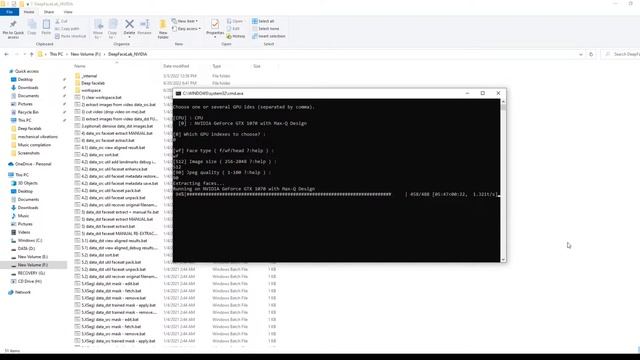
Task: Select 3D Objects under This PC
Action: [27, 183]
